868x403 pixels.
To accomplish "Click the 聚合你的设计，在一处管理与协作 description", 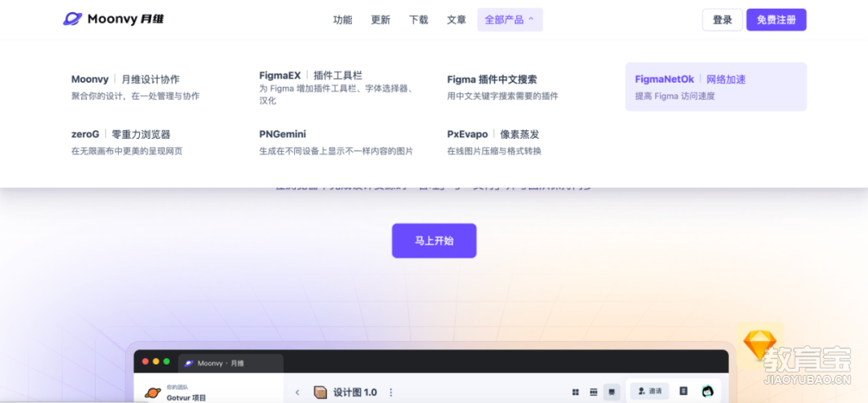I will tap(135, 96).
